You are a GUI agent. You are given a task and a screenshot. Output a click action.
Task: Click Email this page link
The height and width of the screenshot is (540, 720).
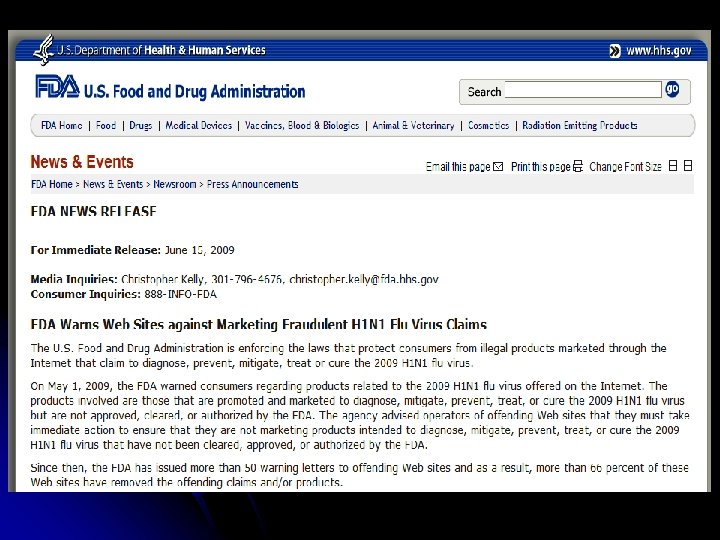pyautogui.click(x=458, y=167)
